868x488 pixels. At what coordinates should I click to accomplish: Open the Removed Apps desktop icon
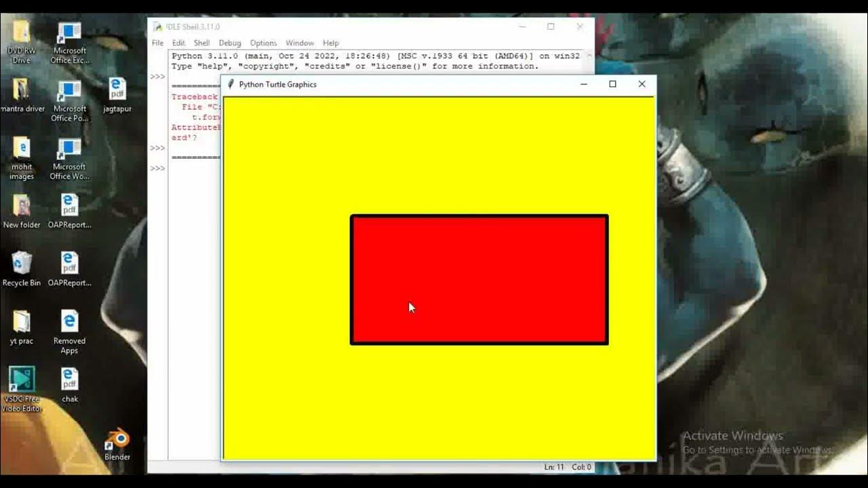pos(70,332)
